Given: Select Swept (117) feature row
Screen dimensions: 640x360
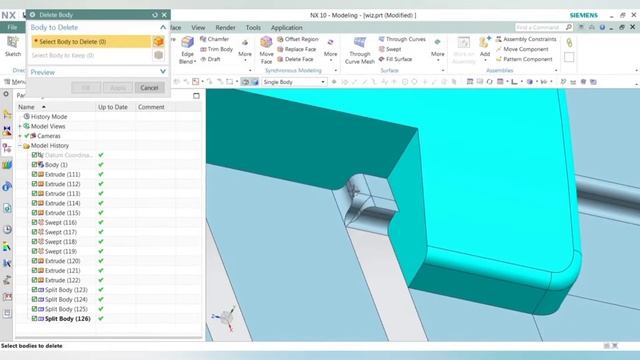Looking at the screenshot, I should 61,232.
